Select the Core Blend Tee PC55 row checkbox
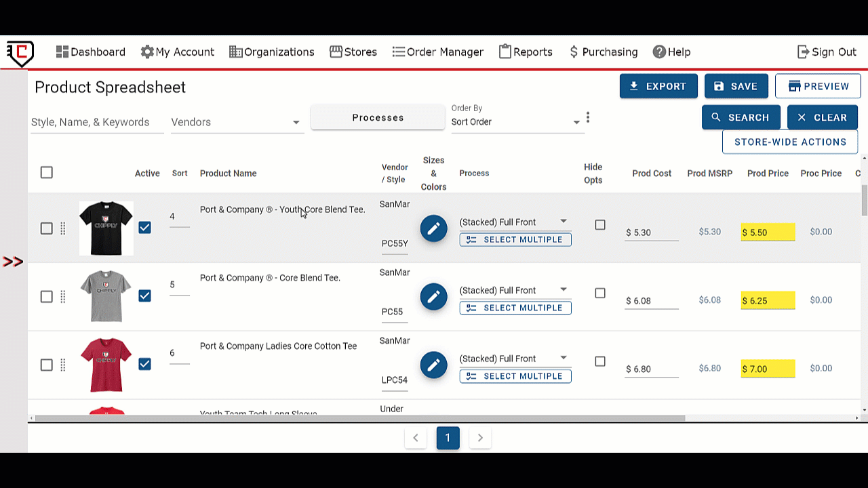 click(x=46, y=297)
